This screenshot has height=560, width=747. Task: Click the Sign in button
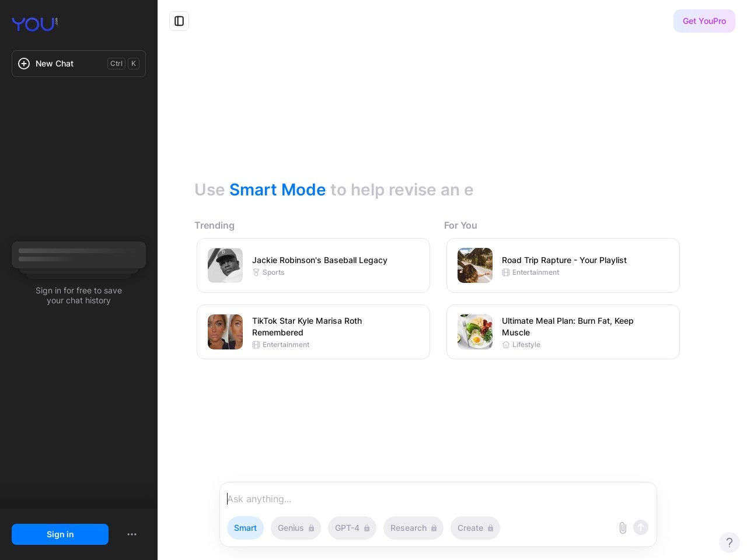pos(60,534)
